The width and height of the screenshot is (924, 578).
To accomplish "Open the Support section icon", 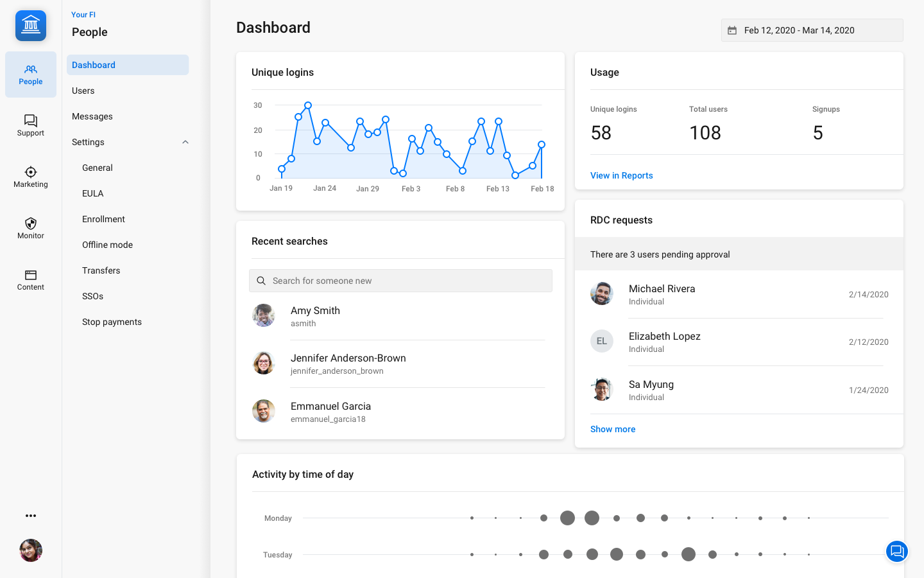I will coord(31,125).
